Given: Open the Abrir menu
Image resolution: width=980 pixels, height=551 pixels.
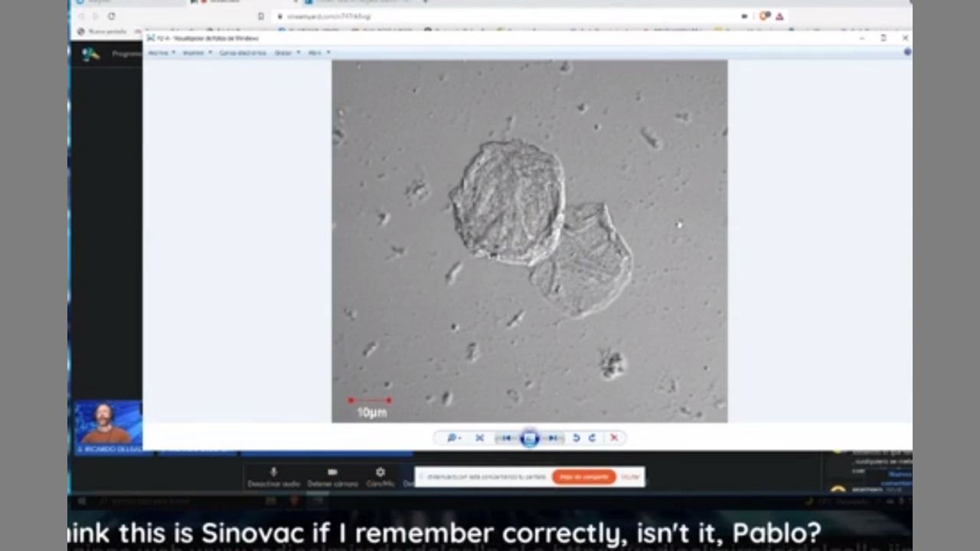Looking at the screenshot, I should [318, 53].
